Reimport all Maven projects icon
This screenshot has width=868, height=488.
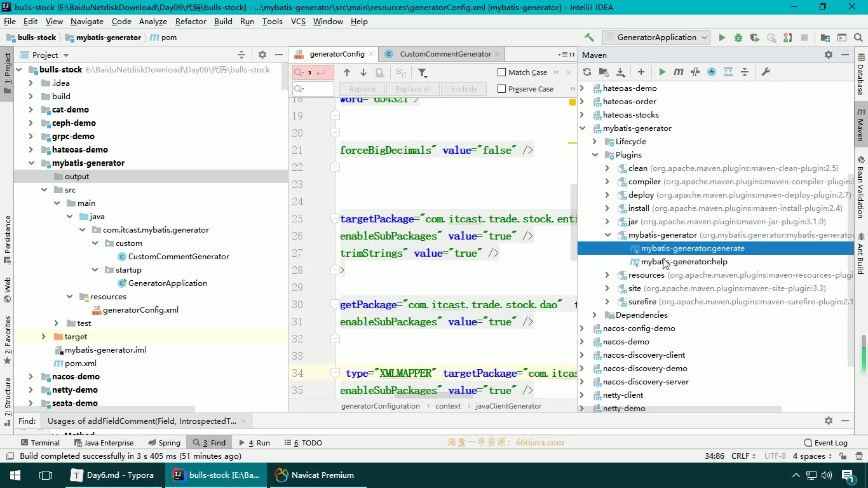pos(587,72)
